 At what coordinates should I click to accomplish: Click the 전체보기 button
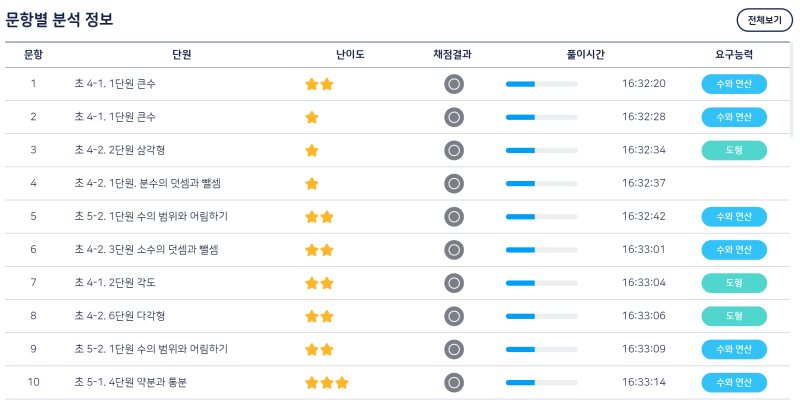coord(764,20)
